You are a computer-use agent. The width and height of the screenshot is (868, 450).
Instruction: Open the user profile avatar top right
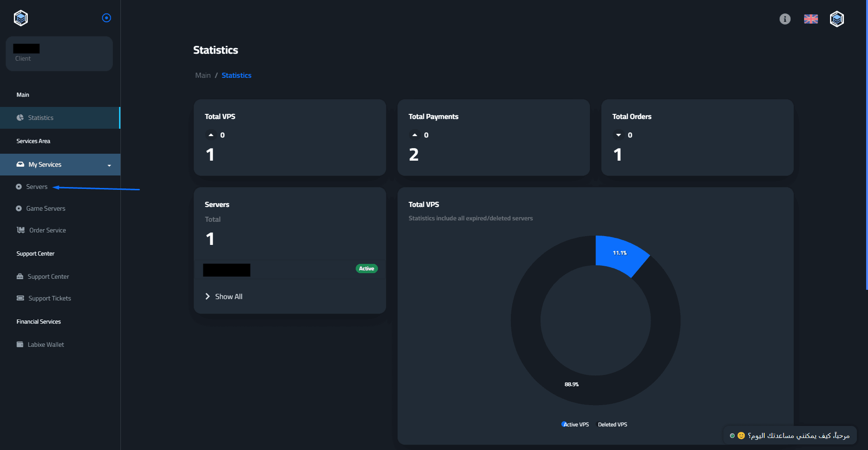837,19
